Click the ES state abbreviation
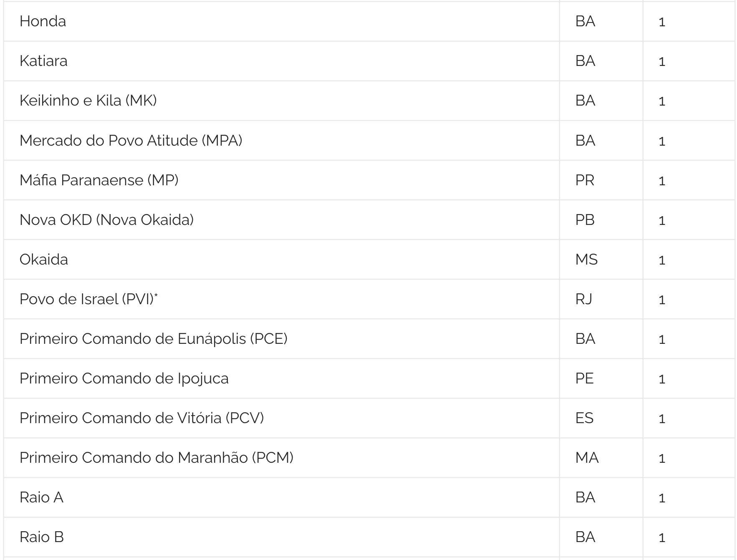The height and width of the screenshot is (560, 737). tap(584, 418)
